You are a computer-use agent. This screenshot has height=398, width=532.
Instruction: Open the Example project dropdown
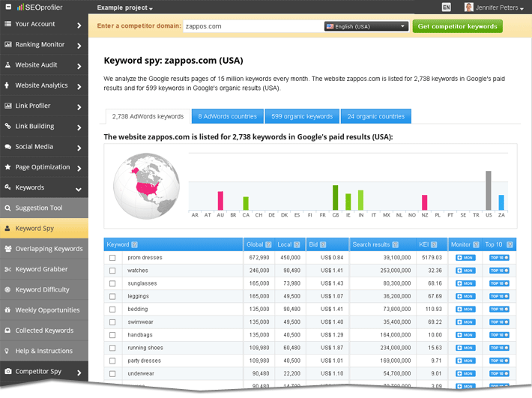click(x=124, y=7)
